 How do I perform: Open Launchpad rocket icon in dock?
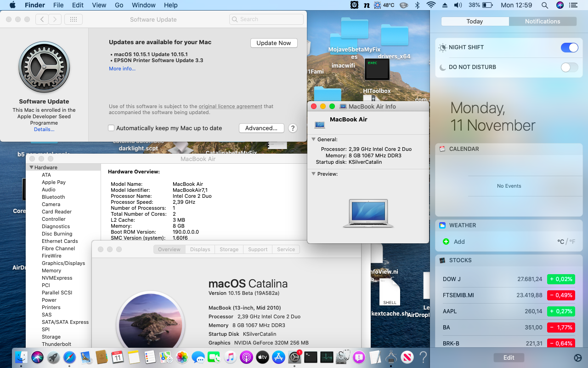click(53, 356)
